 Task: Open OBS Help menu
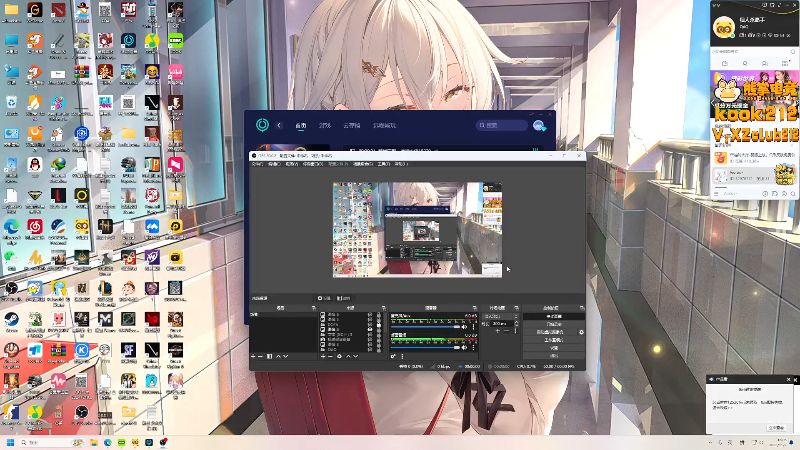[401, 164]
